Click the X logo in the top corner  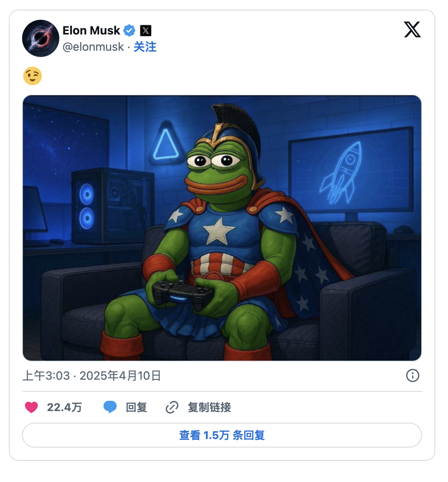412,29
